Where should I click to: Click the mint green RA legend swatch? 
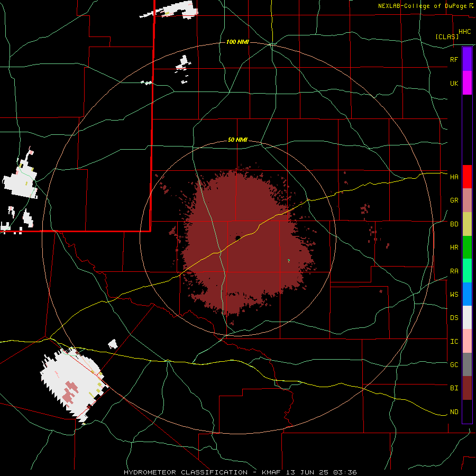[467, 271]
